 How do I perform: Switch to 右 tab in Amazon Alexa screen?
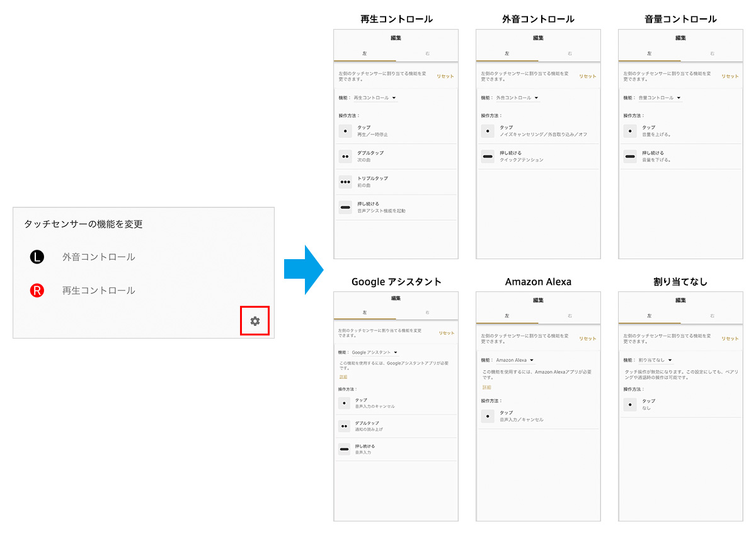coord(570,316)
